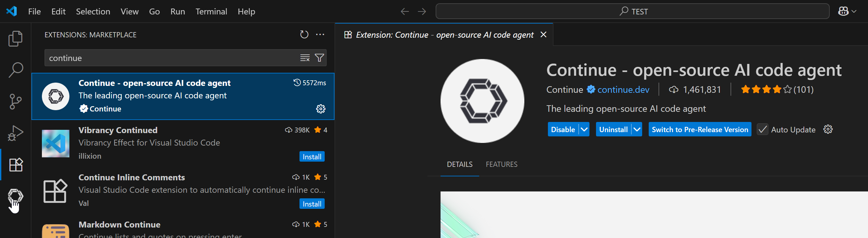
Task: Install the Vibrancy Continued extension
Action: 312,157
